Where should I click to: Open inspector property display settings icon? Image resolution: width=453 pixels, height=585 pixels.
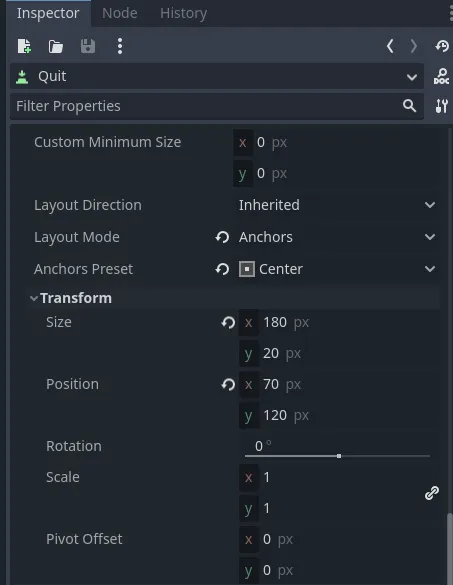click(x=441, y=106)
